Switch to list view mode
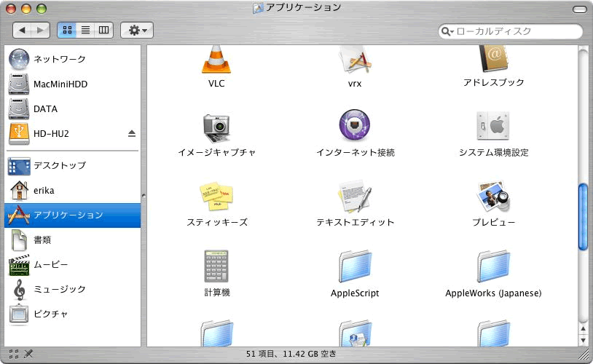593x364 pixels. pos(85,31)
